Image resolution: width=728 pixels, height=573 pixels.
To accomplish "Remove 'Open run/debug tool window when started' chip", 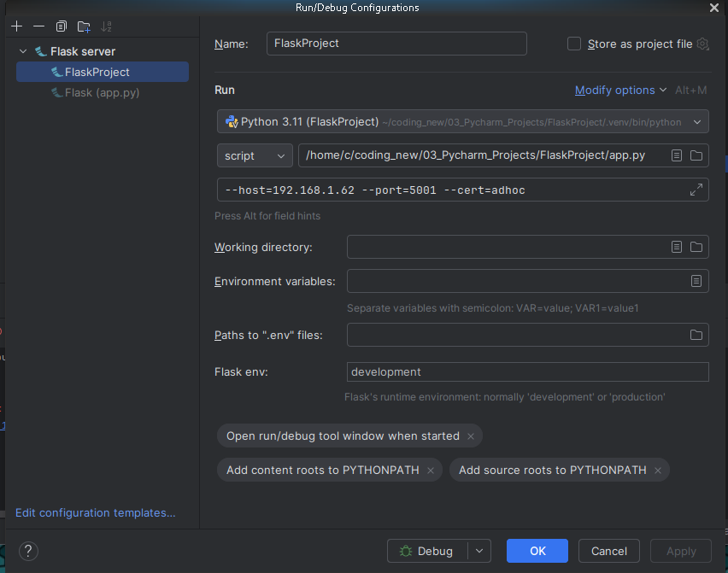I will coord(470,436).
